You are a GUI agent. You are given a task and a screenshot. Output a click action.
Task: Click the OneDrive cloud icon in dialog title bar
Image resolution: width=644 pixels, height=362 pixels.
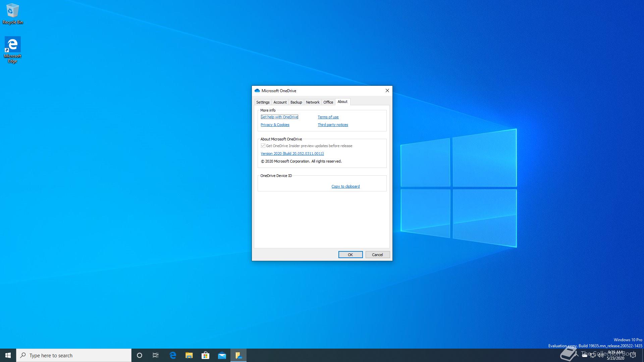pyautogui.click(x=257, y=90)
